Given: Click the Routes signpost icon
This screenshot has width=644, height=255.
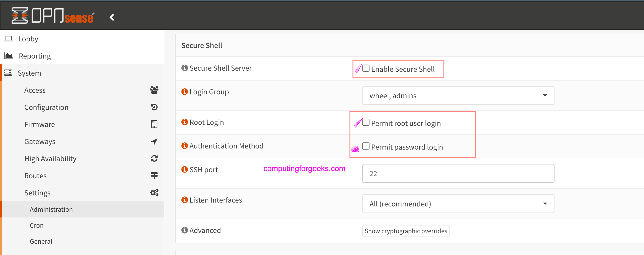Looking at the screenshot, I should tap(154, 176).
